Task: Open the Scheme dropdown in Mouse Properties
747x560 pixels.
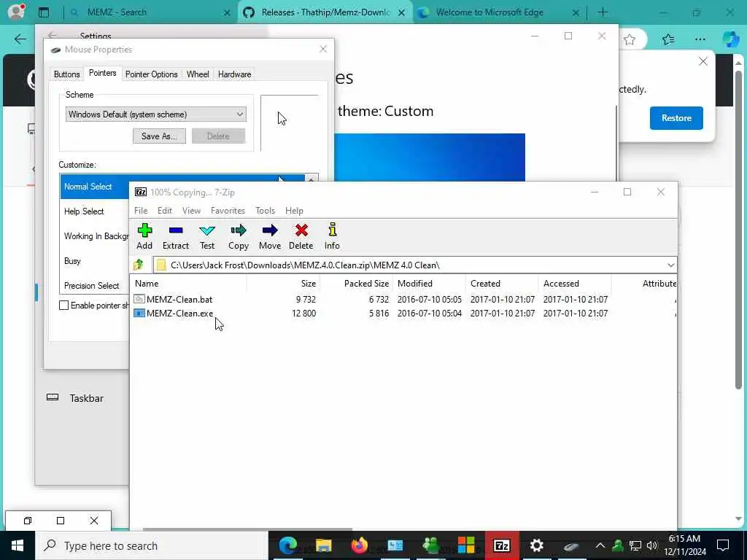Action: (156, 114)
